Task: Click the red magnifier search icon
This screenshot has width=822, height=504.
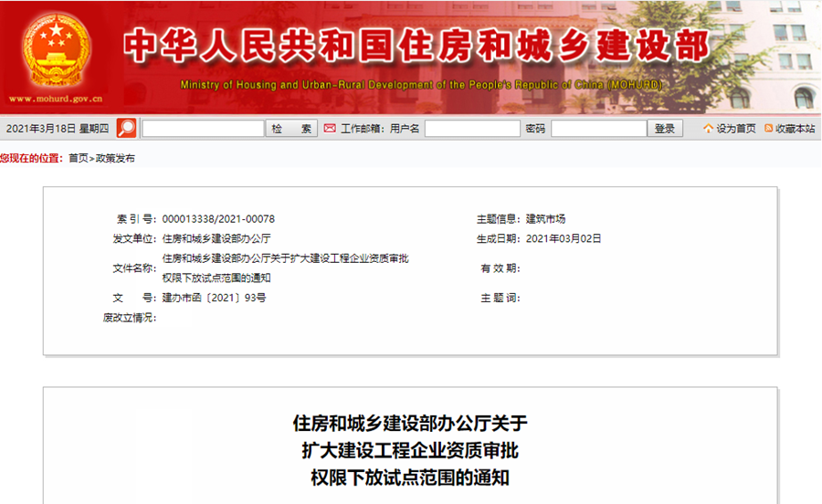Action: (x=126, y=129)
